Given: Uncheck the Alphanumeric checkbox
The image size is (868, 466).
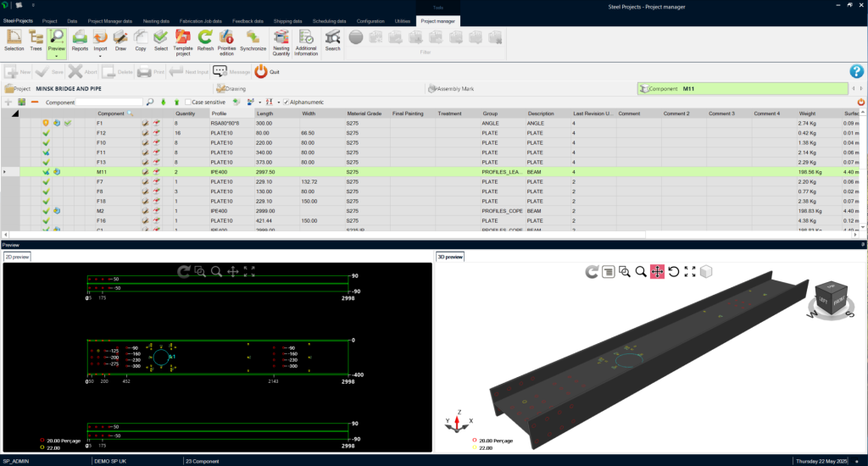Looking at the screenshot, I should point(287,102).
